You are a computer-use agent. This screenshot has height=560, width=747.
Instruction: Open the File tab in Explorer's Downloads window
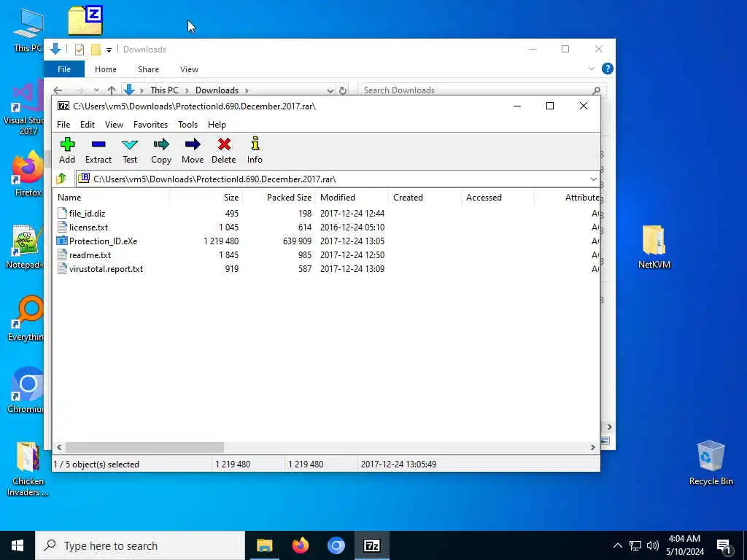(x=64, y=69)
